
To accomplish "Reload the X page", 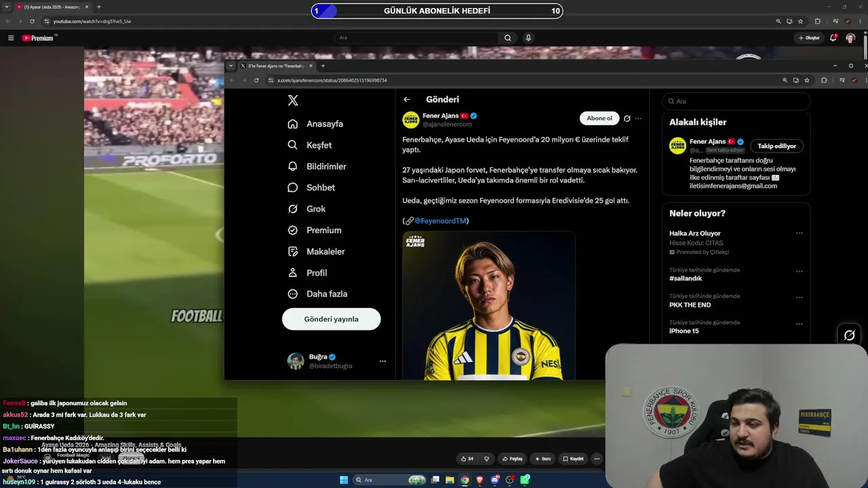I will (x=256, y=80).
